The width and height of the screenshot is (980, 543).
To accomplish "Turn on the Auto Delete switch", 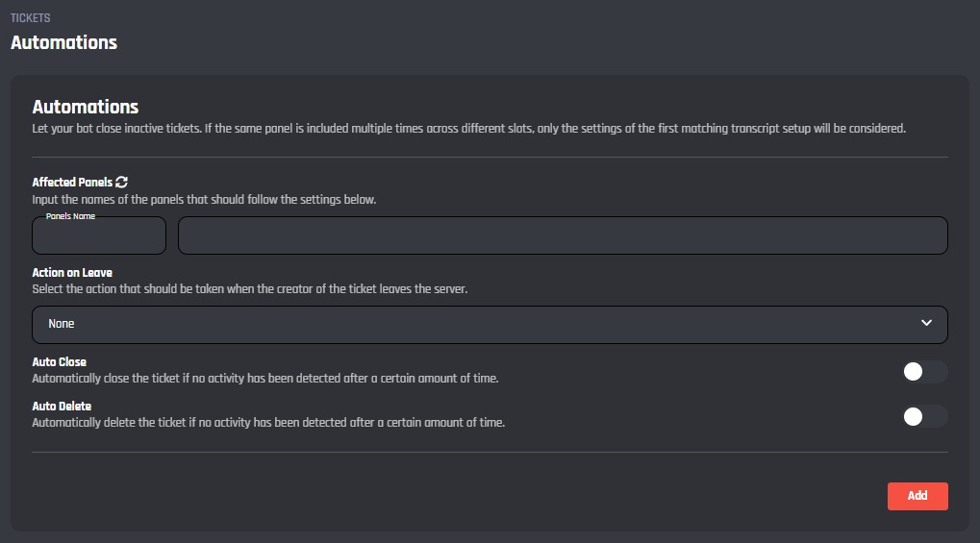I will tap(924, 416).
